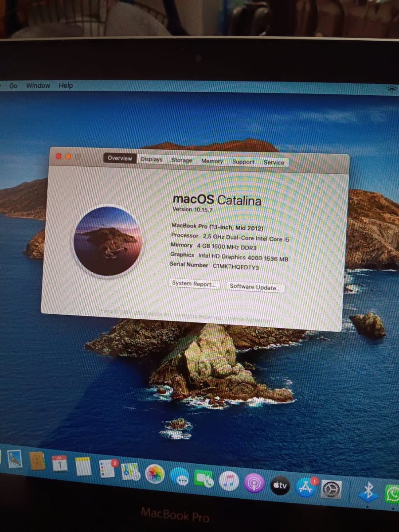Open Messages from the Dock
Image resolution: width=399 pixels, height=532 pixels.
(180, 477)
